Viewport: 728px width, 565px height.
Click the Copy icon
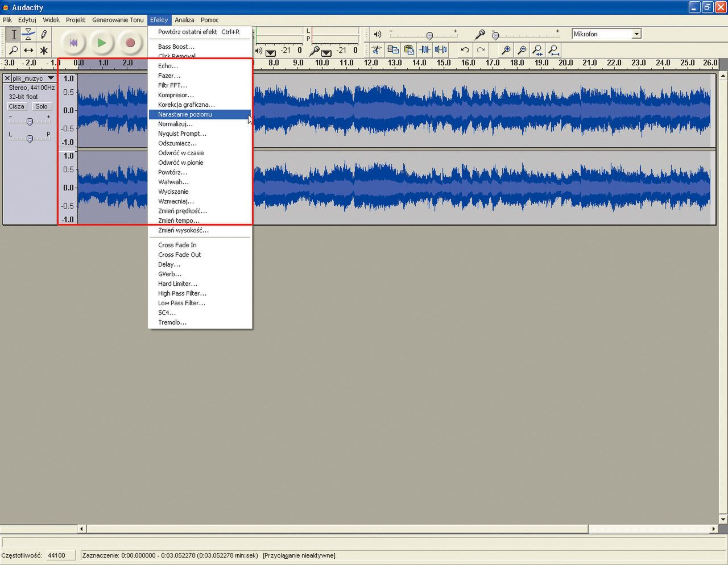[x=392, y=50]
